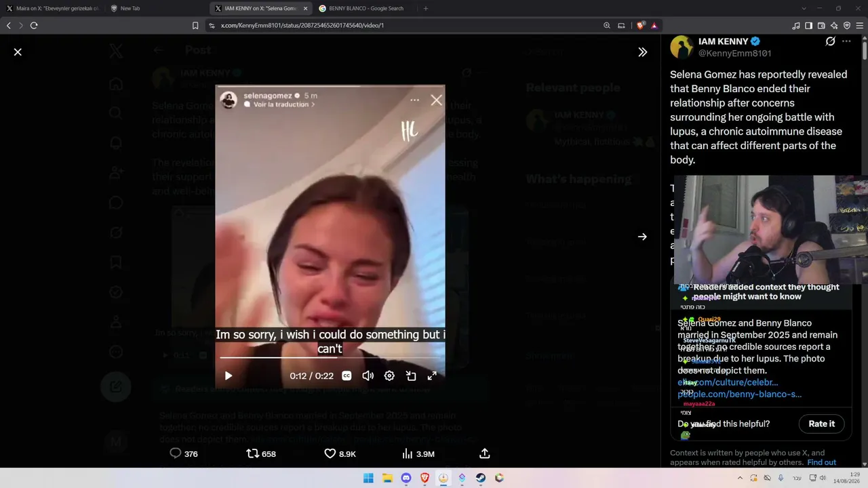Like the post with 8.9K likes

(x=340, y=453)
